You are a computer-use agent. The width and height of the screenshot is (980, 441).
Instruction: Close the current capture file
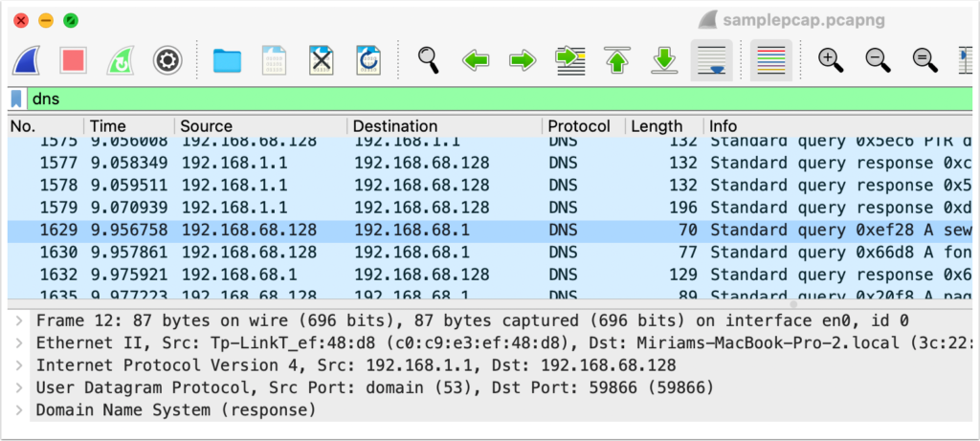coord(322,60)
